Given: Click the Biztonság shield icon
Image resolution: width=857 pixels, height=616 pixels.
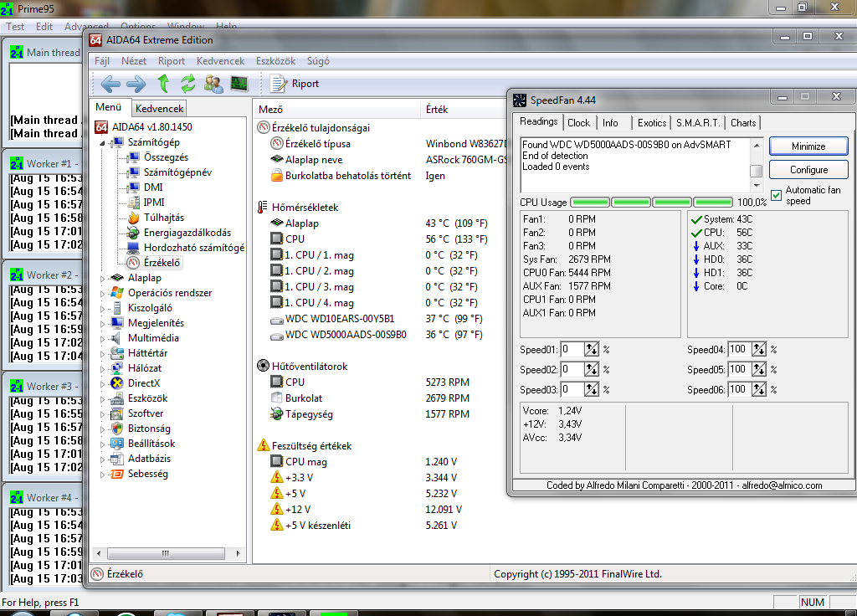Looking at the screenshot, I should (117, 429).
